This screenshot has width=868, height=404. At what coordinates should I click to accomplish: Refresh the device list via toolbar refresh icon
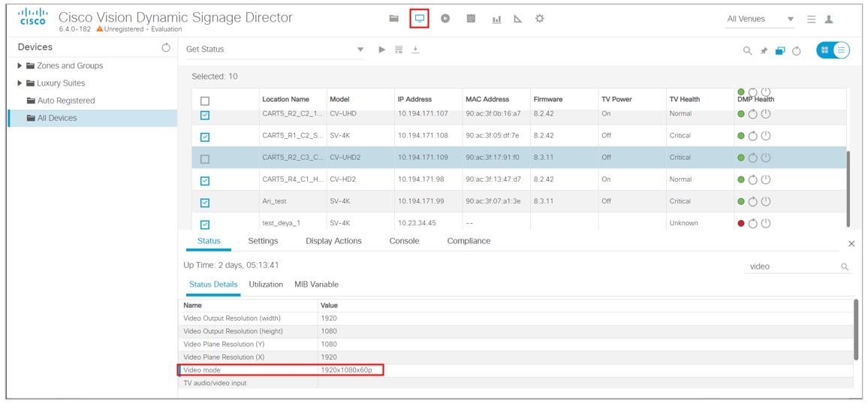(x=797, y=51)
